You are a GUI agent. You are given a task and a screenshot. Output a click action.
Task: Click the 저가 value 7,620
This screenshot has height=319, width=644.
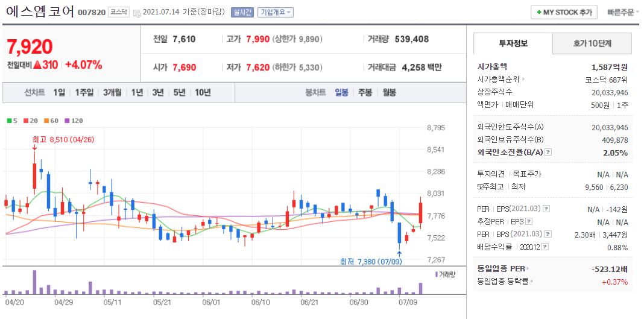[x=258, y=68]
